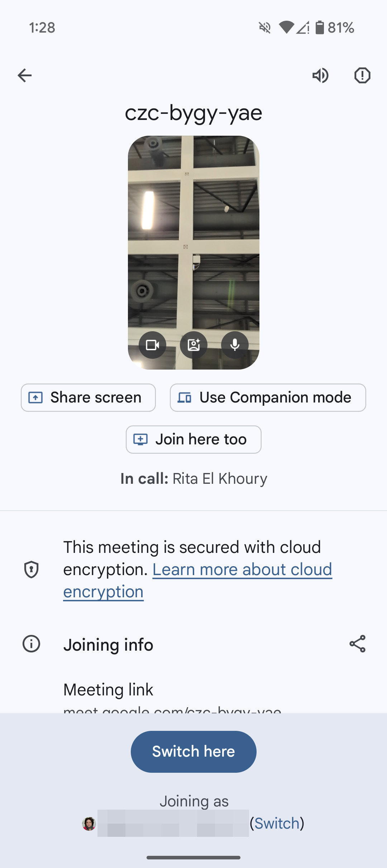Open background effects on video preview

click(x=193, y=345)
